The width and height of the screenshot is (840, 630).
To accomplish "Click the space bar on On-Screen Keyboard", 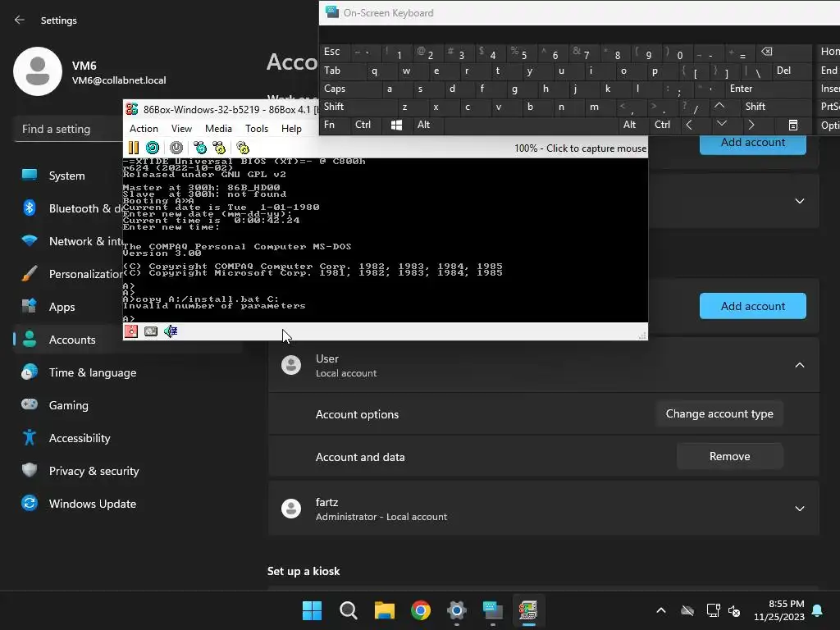I will tap(531, 125).
